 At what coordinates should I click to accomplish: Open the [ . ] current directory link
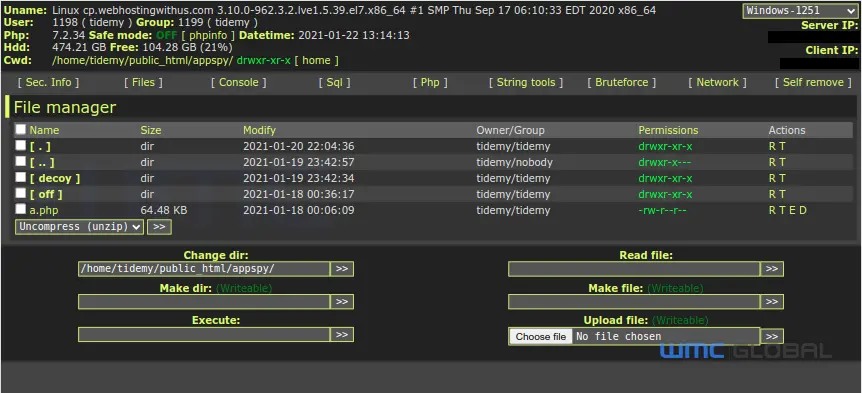click(40, 147)
